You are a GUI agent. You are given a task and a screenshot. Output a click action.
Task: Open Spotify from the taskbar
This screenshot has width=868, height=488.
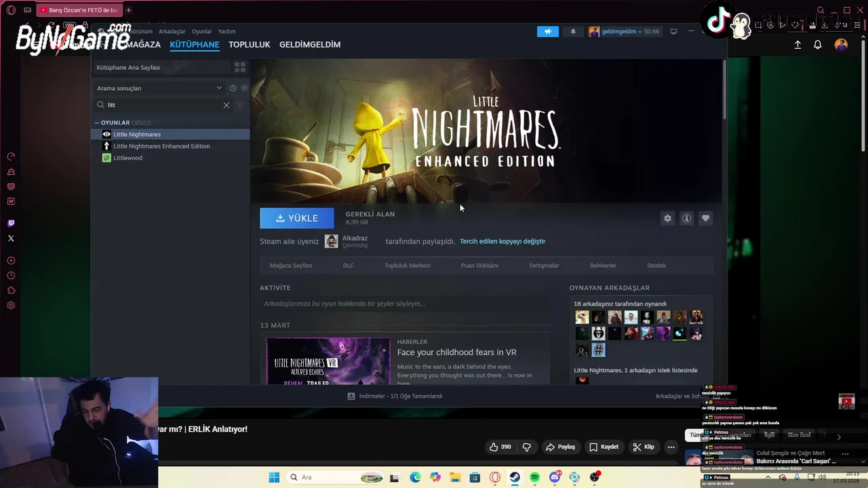coord(534,477)
